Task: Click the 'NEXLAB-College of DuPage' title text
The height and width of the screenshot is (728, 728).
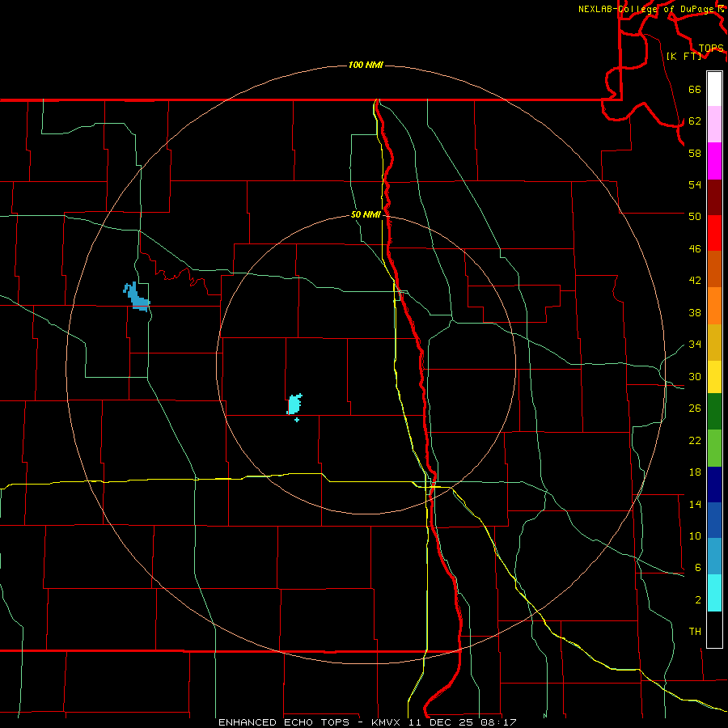Action: (646, 9)
